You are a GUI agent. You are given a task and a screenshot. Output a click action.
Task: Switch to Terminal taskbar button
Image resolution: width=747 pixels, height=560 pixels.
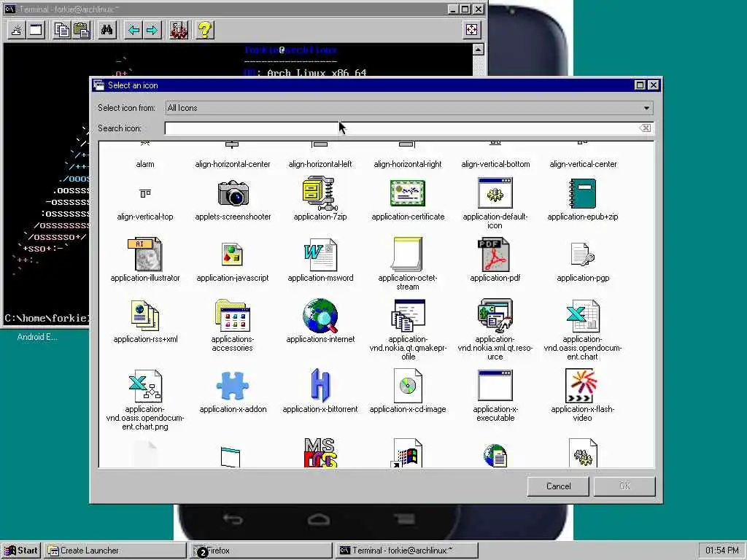(x=406, y=551)
